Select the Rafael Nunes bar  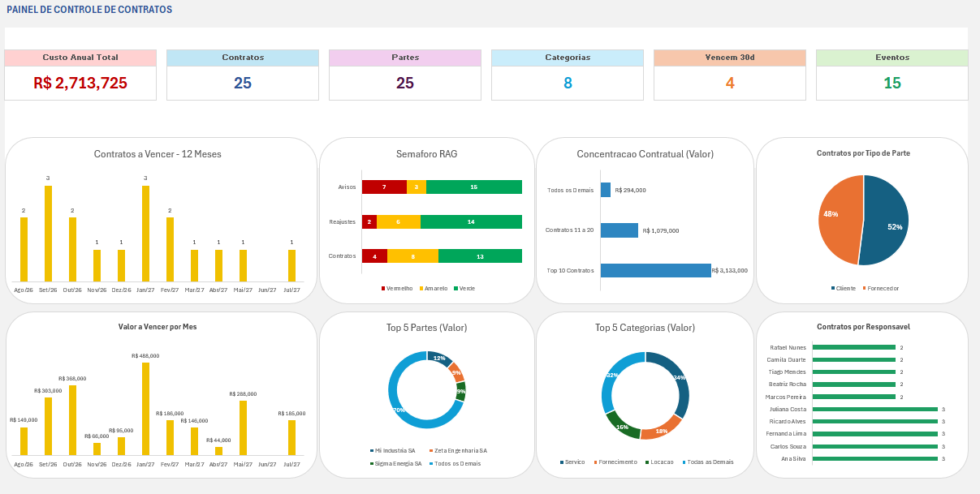click(854, 347)
